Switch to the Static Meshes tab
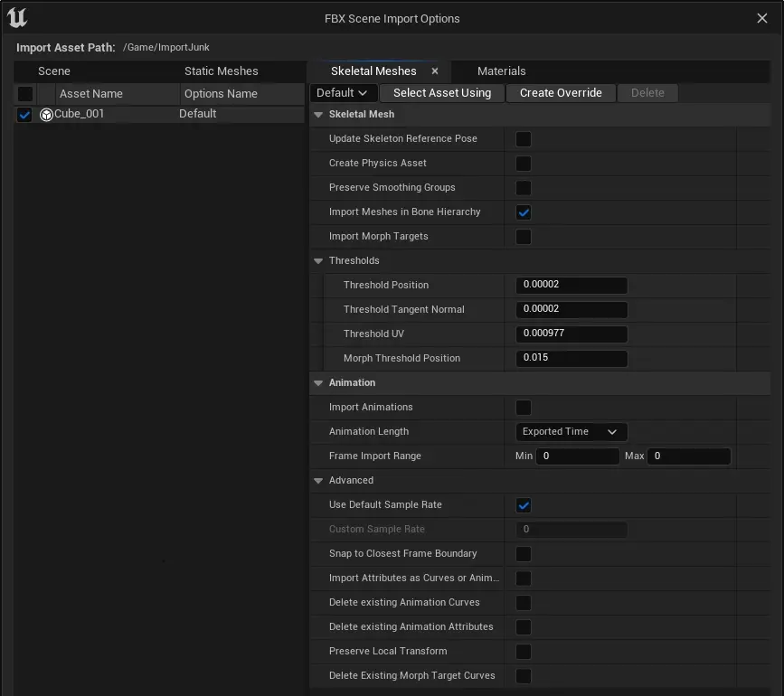The image size is (784, 696). click(x=221, y=71)
